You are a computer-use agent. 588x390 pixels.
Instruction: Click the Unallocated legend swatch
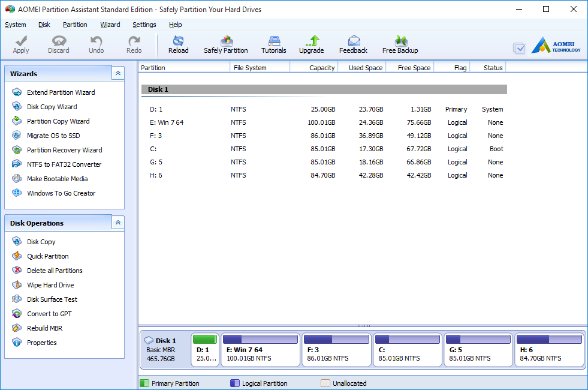point(325,383)
